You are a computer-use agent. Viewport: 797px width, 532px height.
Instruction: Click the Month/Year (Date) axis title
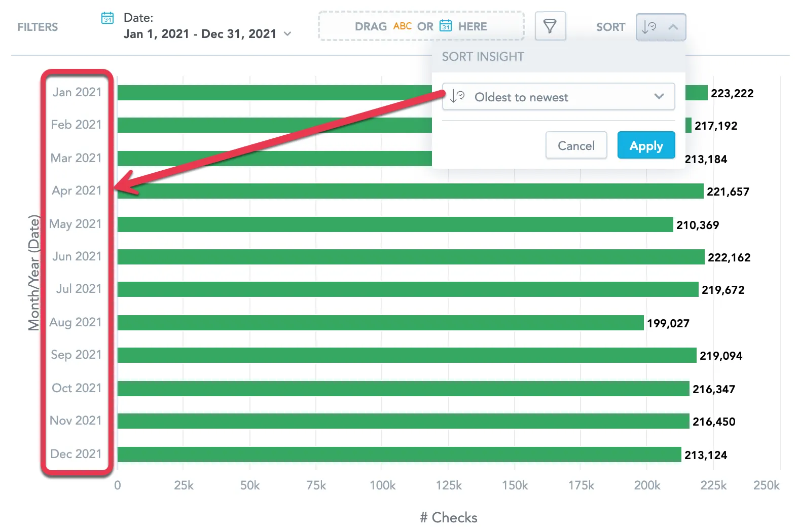tap(33, 273)
